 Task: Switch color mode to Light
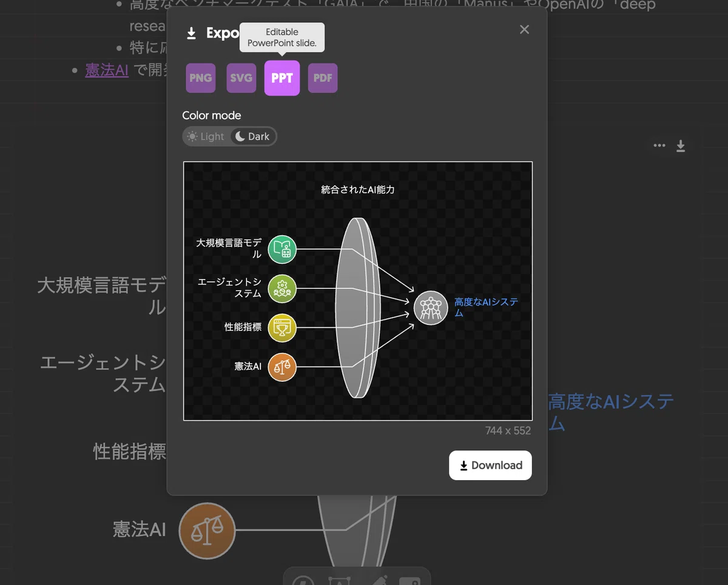click(x=206, y=136)
